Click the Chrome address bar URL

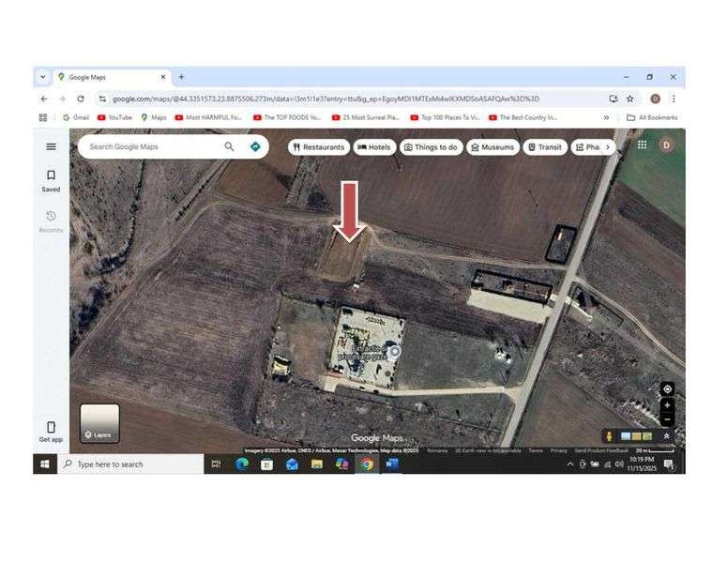[326, 99]
